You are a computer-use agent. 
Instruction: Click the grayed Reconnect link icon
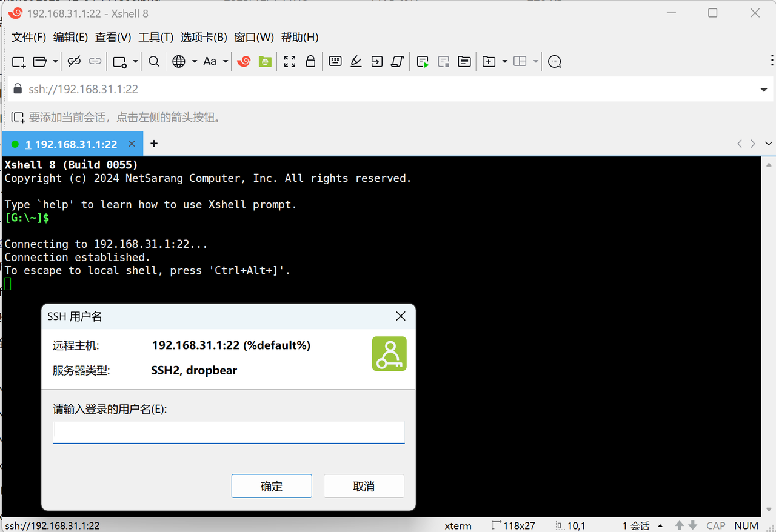tap(95, 61)
